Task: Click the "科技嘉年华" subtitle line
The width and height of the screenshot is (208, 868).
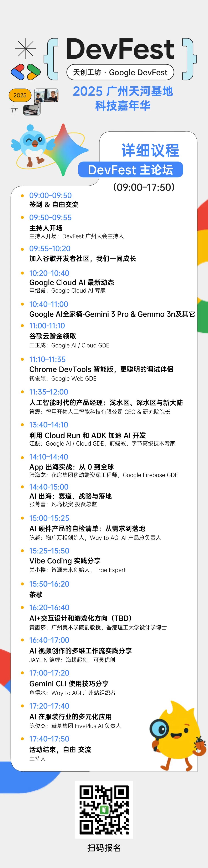Action: point(123,106)
